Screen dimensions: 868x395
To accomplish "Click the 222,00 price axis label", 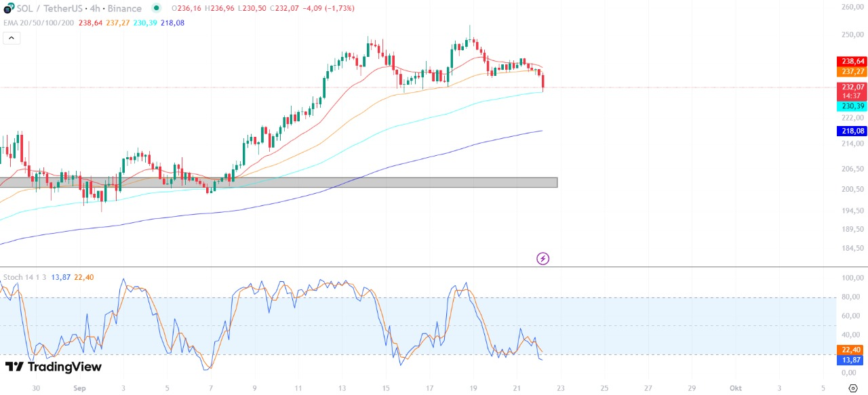I will [x=852, y=118].
